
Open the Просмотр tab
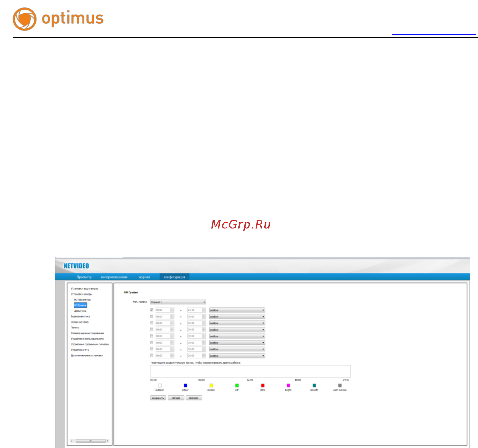[x=84, y=277]
